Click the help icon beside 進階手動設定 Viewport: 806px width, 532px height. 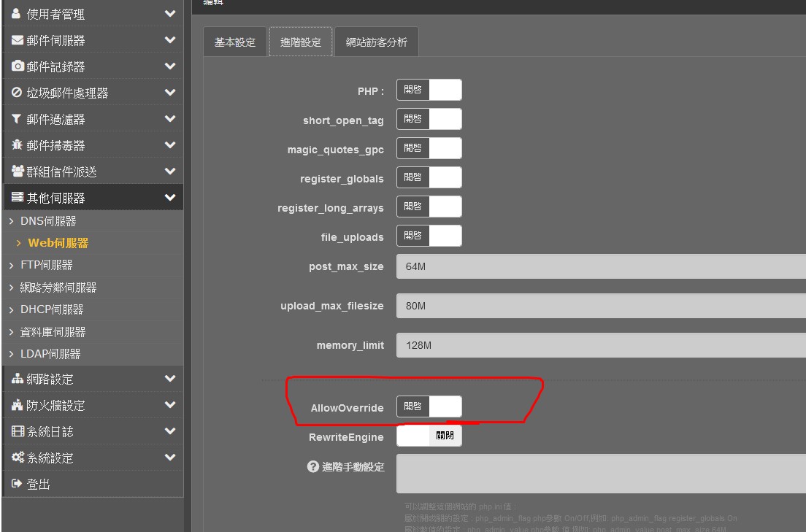313,467
